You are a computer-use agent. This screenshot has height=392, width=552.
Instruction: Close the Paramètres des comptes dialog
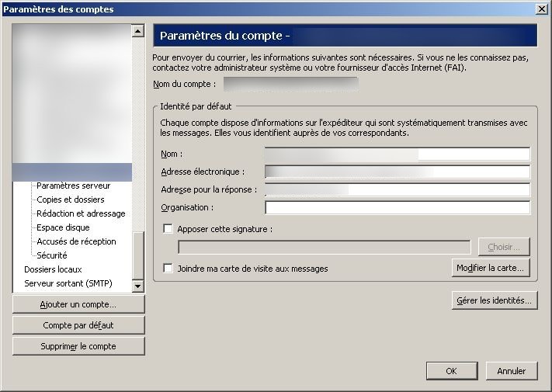pyautogui.click(x=540, y=9)
